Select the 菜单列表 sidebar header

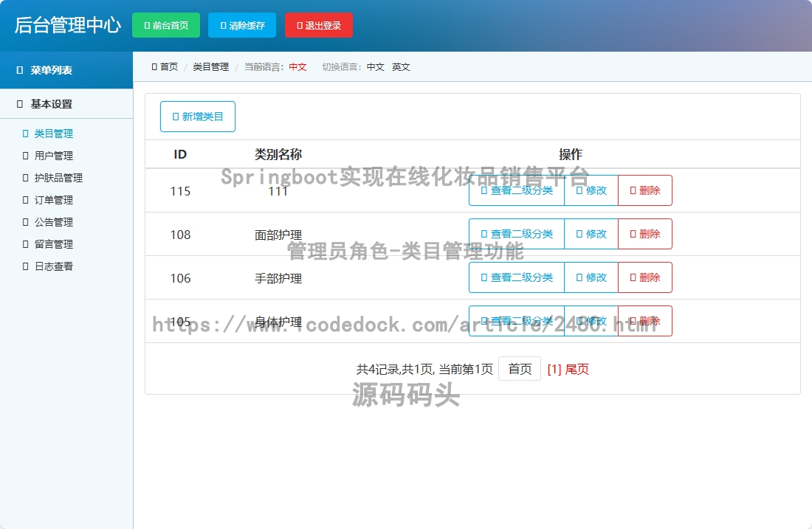(x=66, y=70)
